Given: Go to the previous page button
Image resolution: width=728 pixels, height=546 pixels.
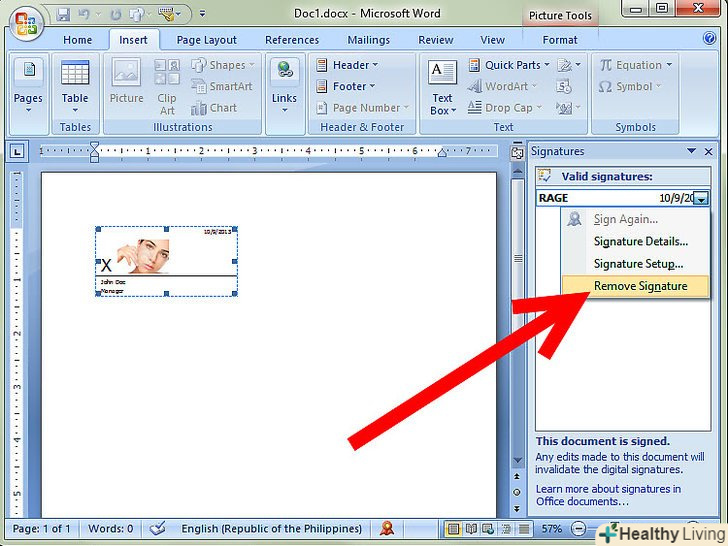Looking at the screenshot, I should [x=517, y=477].
